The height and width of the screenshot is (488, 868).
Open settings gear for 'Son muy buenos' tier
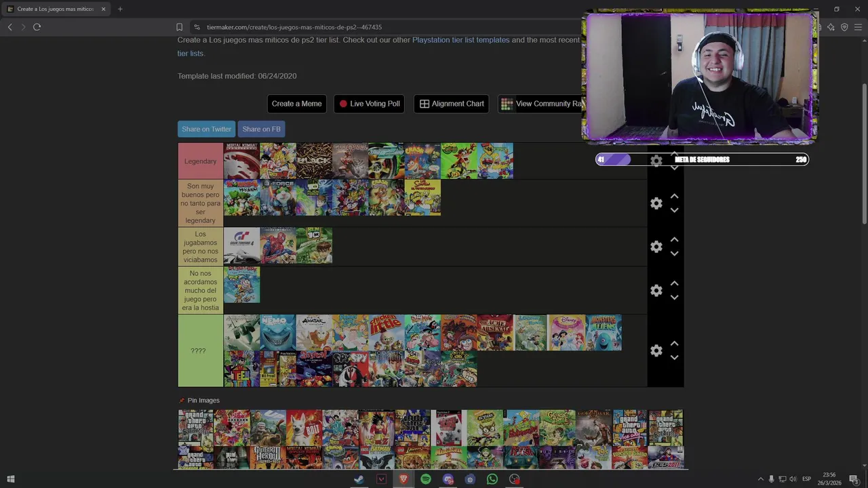656,203
